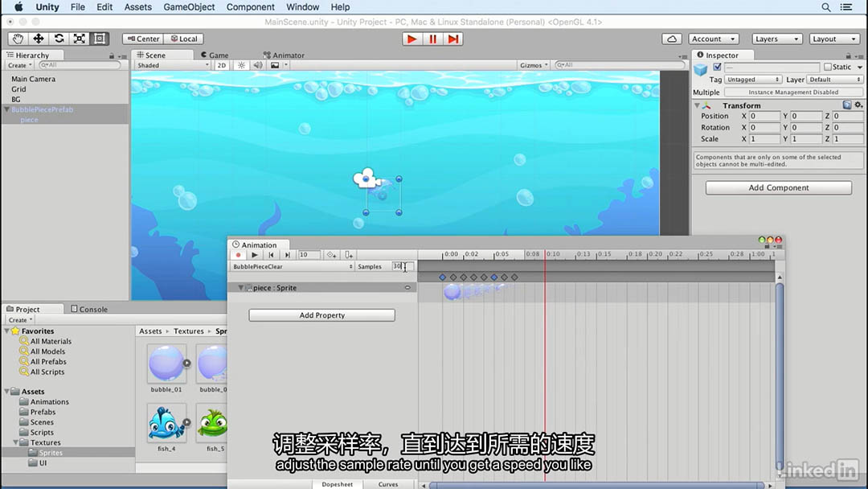Open macOS Spotlight search

click(826, 7)
